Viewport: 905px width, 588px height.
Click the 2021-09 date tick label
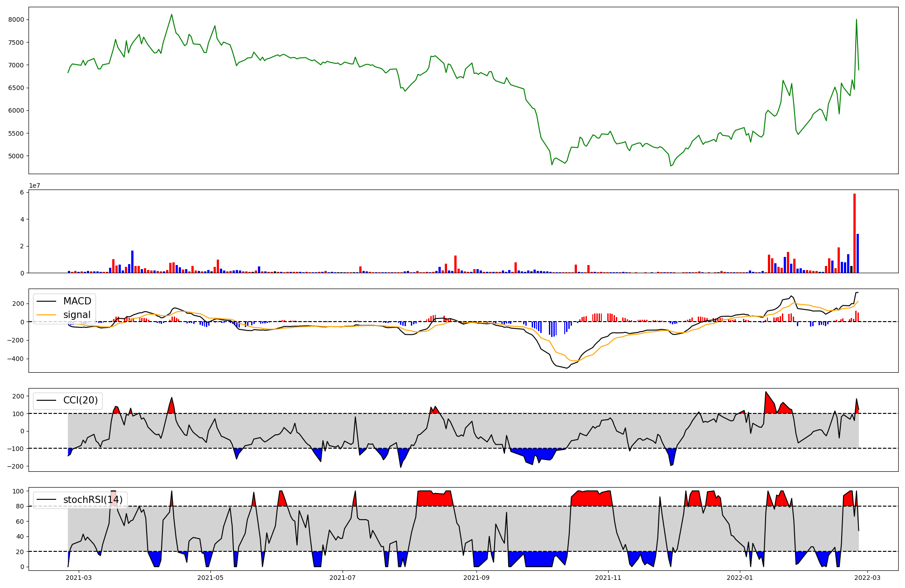click(x=476, y=578)
